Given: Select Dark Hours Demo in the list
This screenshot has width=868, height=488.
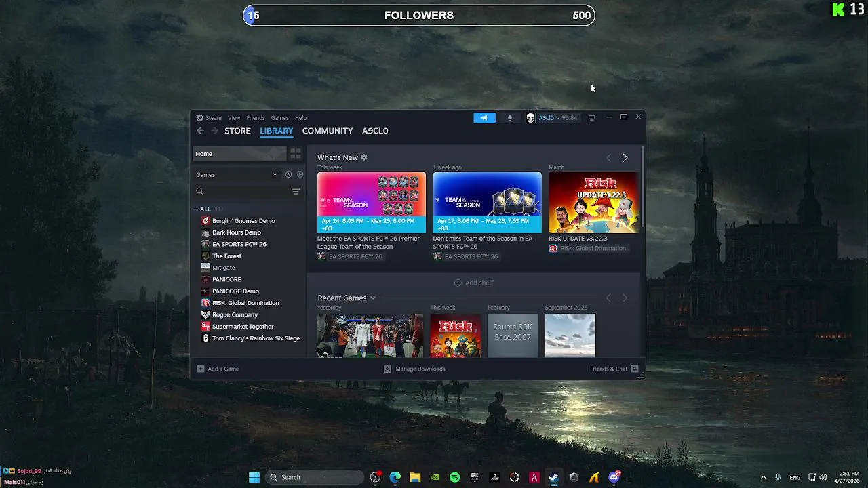Looking at the screenshot, I should (237, 232).
